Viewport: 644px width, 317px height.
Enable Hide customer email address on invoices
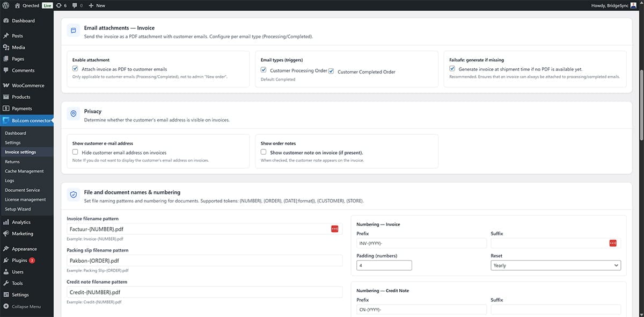point(75,152)
